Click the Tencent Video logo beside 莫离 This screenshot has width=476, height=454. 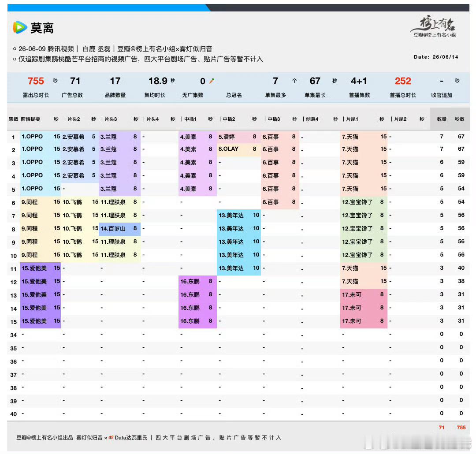20,27
